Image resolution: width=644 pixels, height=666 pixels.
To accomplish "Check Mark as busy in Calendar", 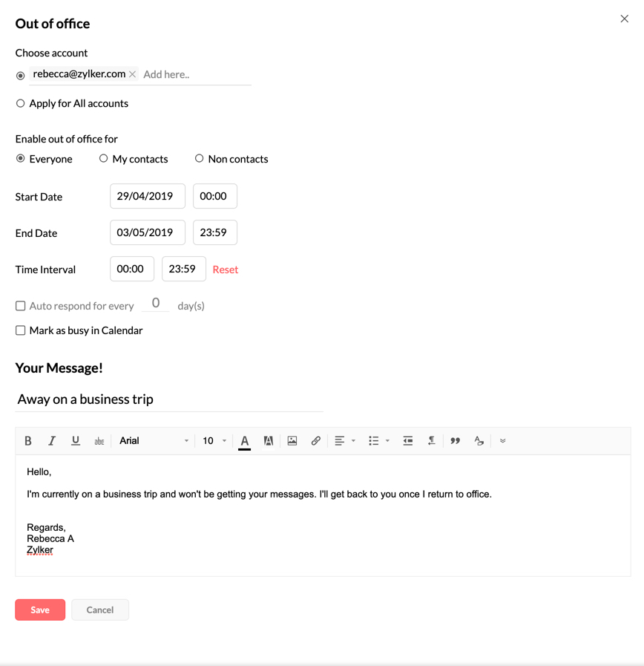I will coord(20,330).
